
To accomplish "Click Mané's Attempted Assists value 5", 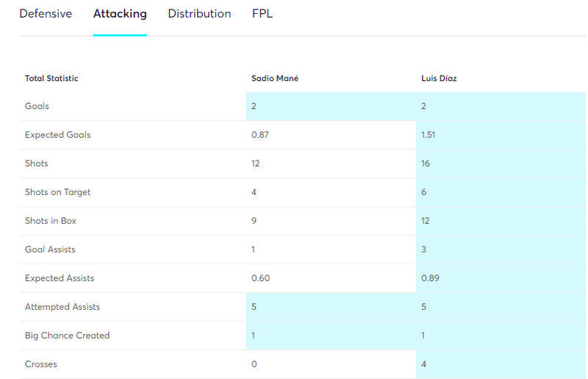I will click(254, 306).
